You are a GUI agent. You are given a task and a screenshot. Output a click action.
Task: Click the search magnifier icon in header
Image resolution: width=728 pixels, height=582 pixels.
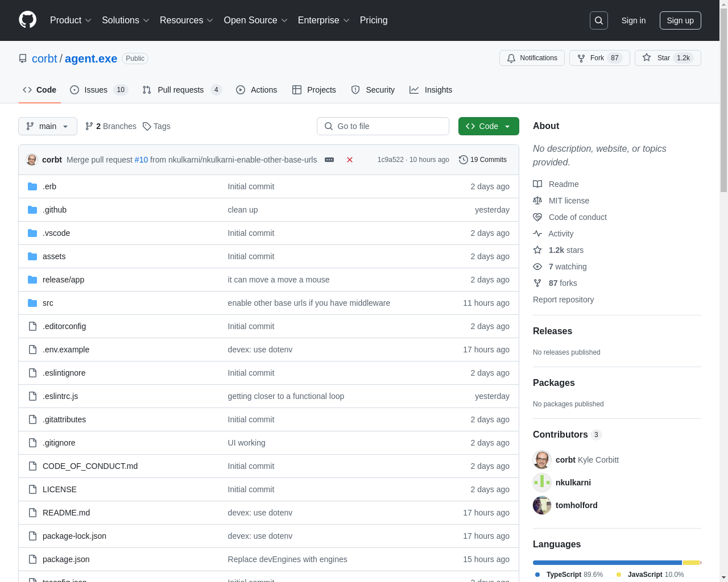click(599, 20)
